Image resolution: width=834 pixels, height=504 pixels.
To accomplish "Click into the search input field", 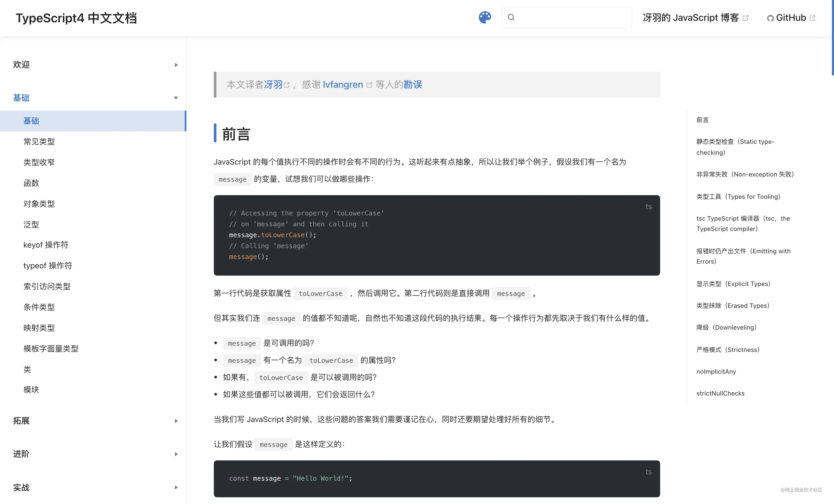I will pyautogui.click(x=572, y=17).
